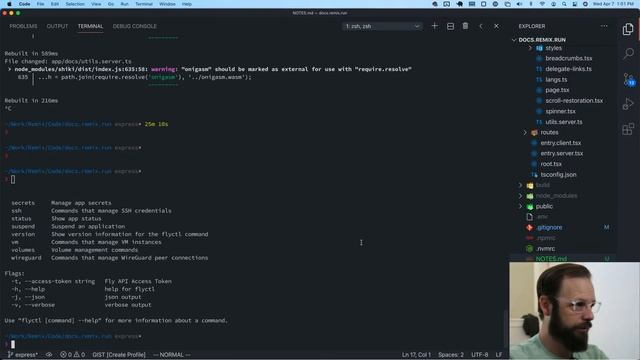Close the terminal panel
Screen dimensions: 640x360
click(x=496, y=26)
